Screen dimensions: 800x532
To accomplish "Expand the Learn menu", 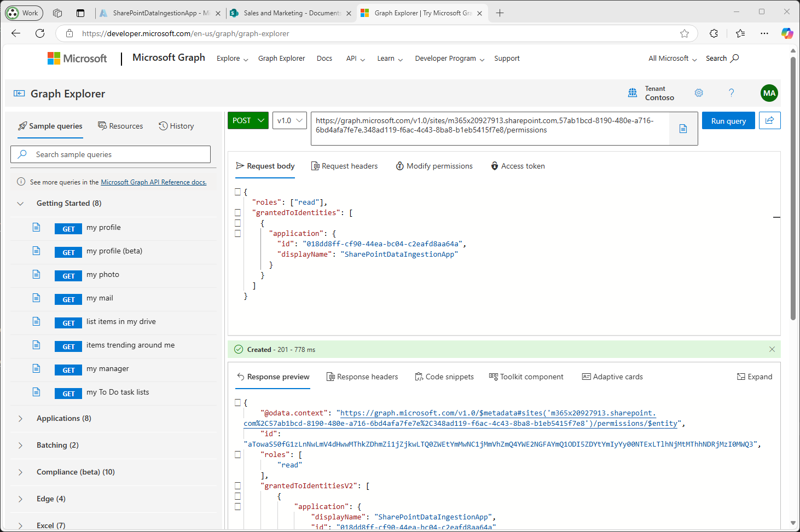I will [x=390, y=59].
